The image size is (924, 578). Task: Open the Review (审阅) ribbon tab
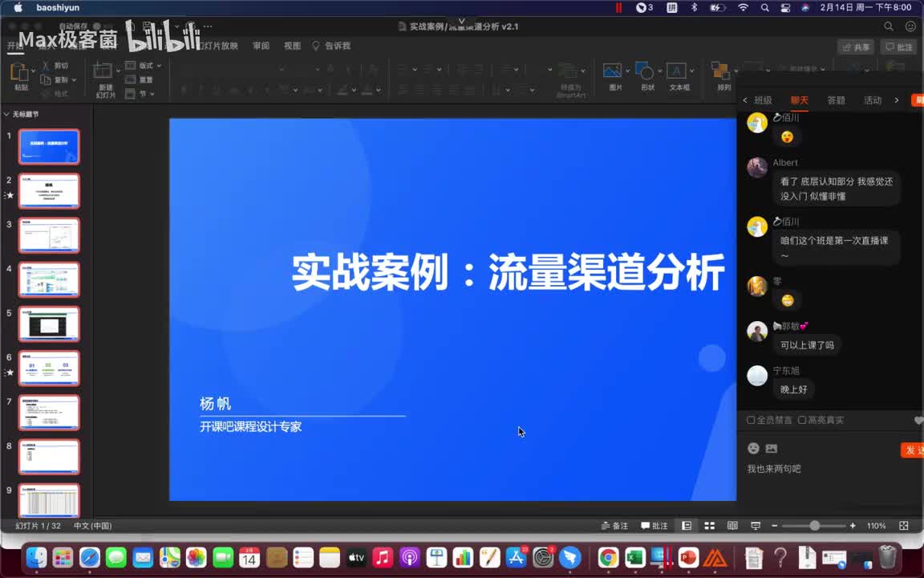[261, 46]
